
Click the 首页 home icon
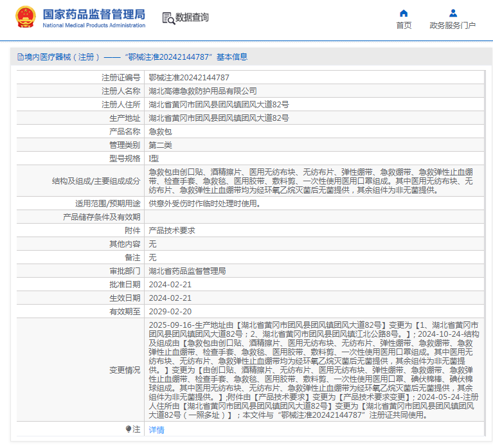(404, 13)
